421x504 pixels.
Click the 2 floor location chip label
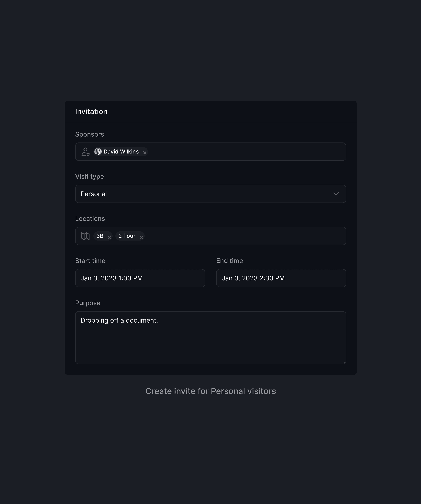tap(127, 236)
